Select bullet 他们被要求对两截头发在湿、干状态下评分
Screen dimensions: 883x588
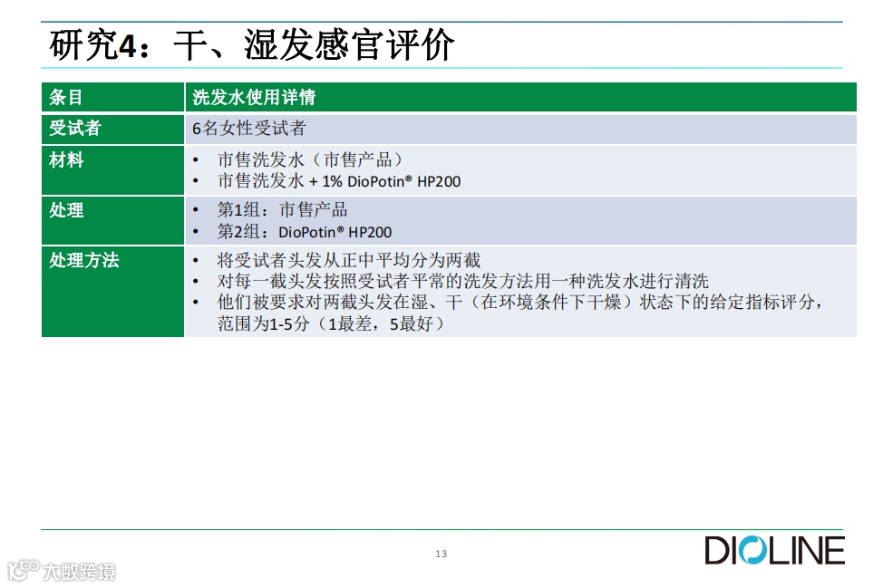[519, 303]
